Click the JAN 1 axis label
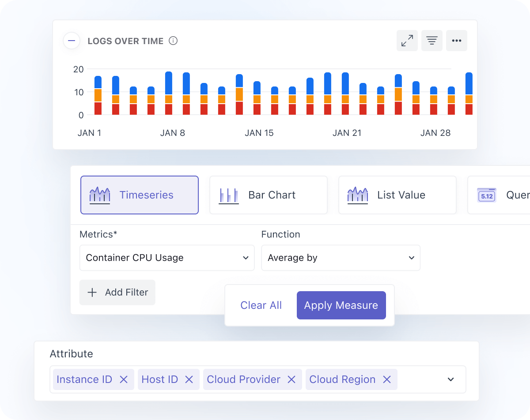 [90, 133]
